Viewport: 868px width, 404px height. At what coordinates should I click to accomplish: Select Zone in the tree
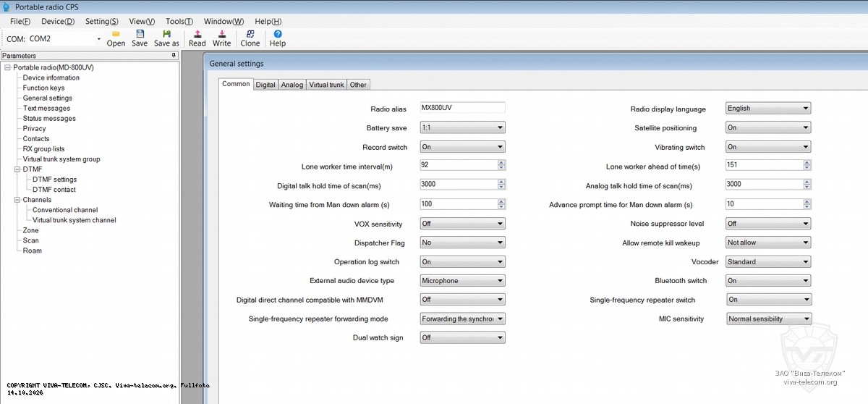(x=30, y=230)
